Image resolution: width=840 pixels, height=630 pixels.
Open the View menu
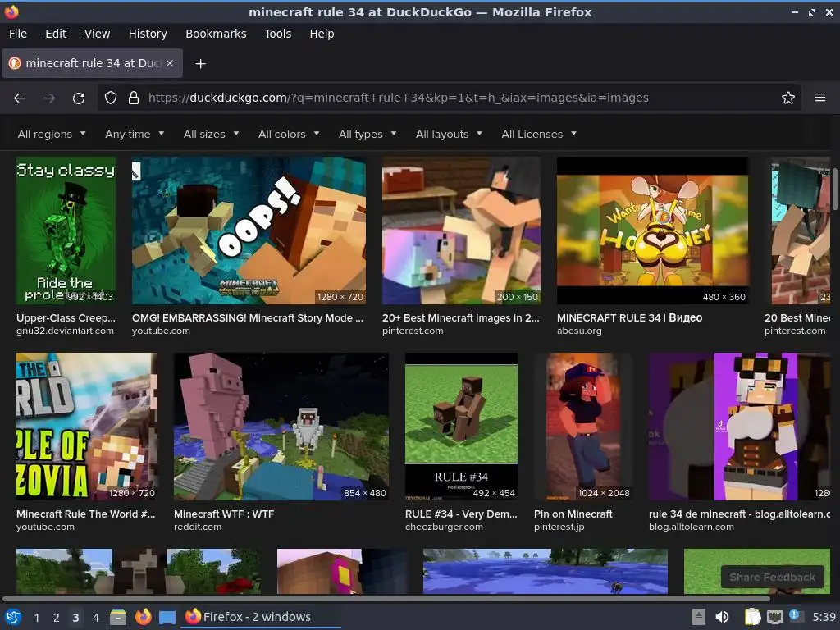click(97, 34)
